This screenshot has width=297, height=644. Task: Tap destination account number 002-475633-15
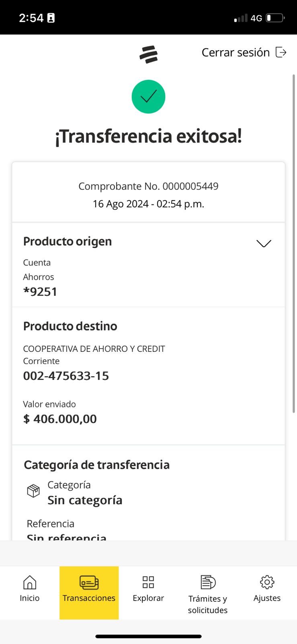[66, 376]
